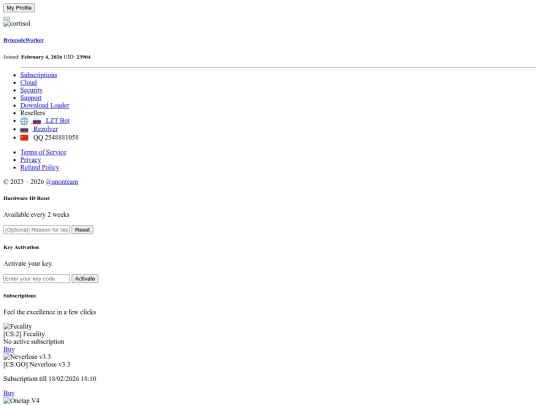Open the Resolver reseller link
Screen dimensions: 540x405
coord(45,129)
